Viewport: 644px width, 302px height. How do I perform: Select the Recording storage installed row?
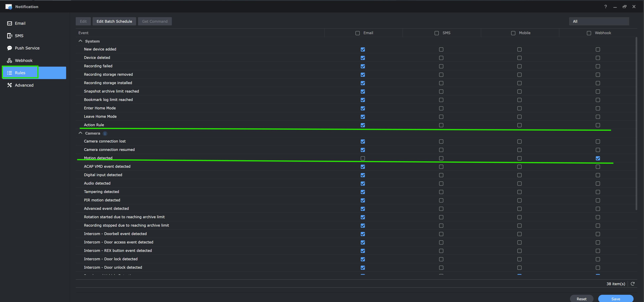[x=355, y=83]
